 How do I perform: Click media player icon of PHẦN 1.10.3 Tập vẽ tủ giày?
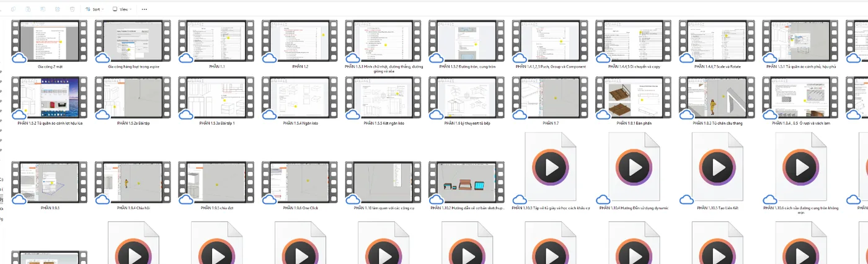point(549,168)
